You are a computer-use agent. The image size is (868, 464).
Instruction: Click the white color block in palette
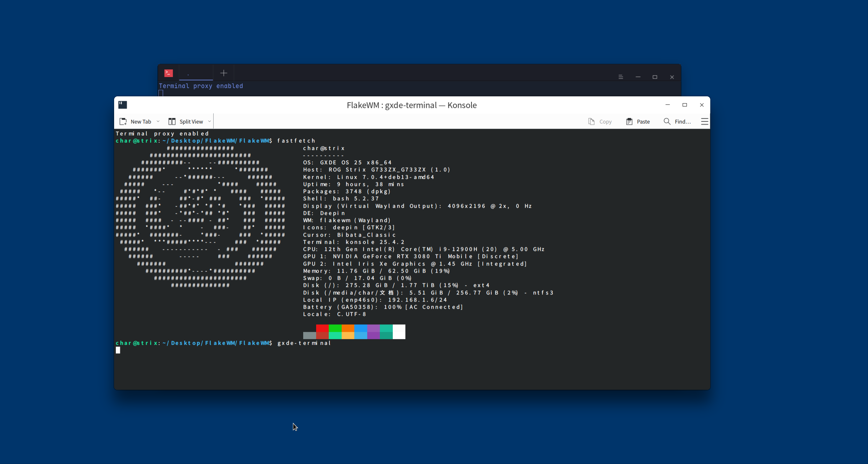point(399,332)
